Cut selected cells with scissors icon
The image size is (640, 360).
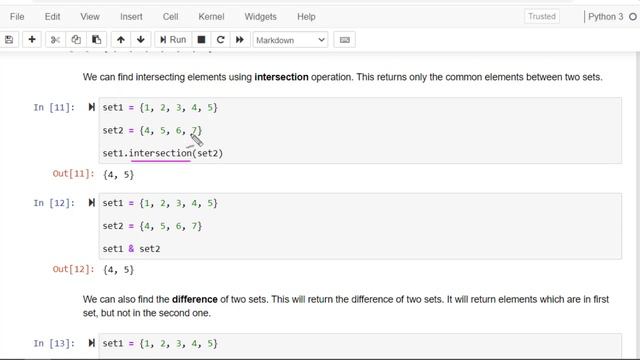point(55,40)
